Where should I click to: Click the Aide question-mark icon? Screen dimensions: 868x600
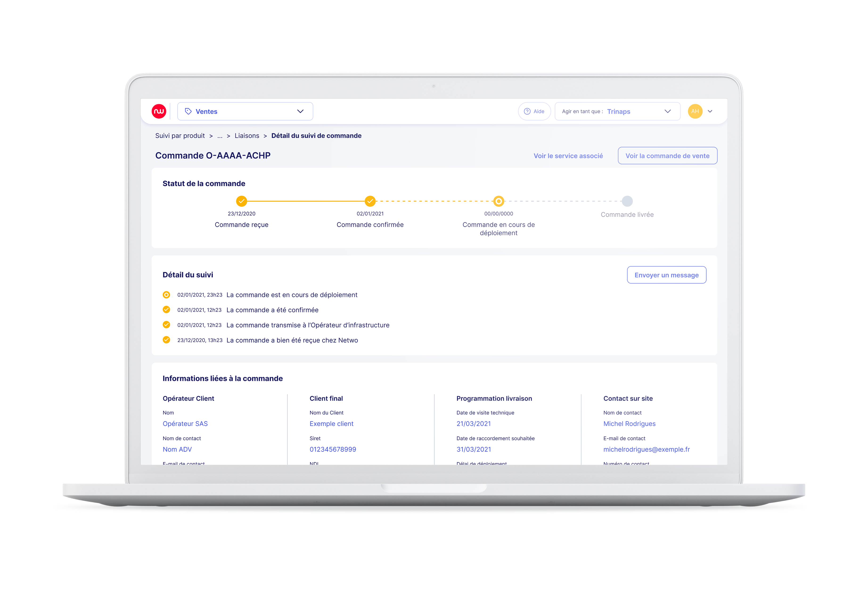(x=527, y=111)
